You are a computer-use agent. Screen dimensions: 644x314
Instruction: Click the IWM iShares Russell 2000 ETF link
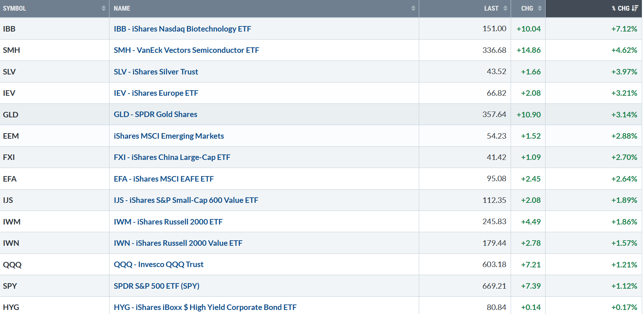168,222
